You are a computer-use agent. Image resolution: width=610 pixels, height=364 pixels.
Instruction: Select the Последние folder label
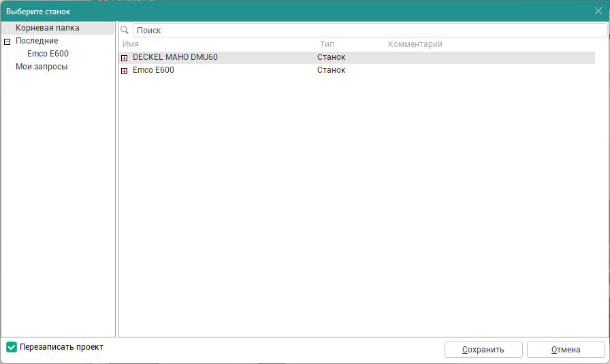(37, 41)
